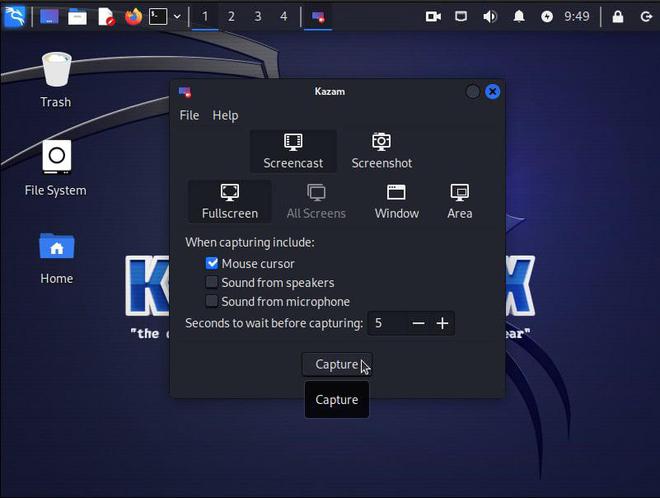Switch to workspace 3
The image size is (660, 498).
pos(258,17)
